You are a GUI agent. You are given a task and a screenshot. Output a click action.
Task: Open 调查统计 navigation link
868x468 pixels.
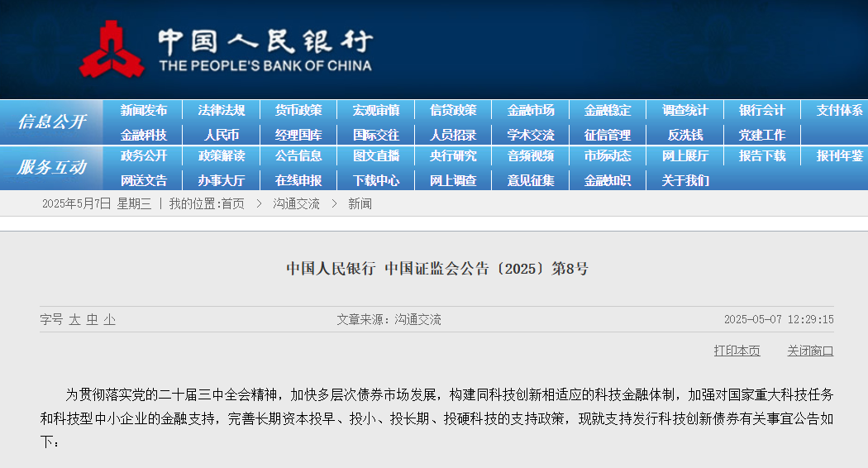click(684, 110)
